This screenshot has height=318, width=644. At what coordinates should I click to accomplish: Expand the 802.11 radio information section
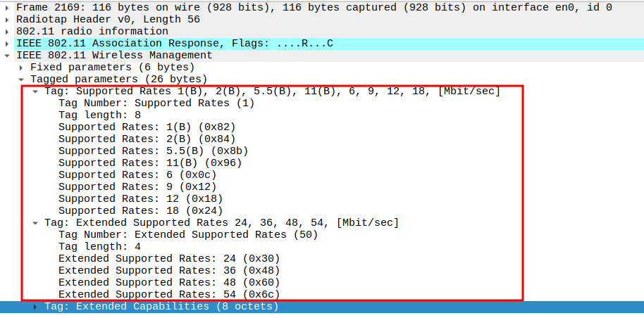[x=7, y=32]
